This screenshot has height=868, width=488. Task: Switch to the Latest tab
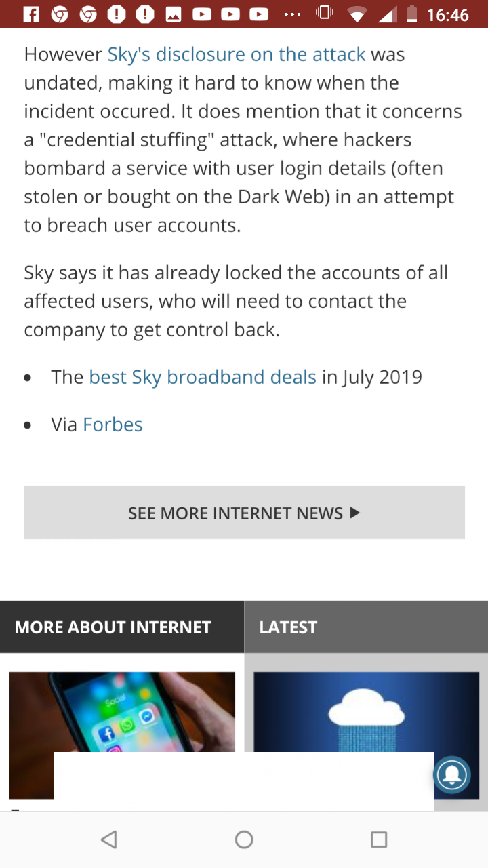point(288,627)
